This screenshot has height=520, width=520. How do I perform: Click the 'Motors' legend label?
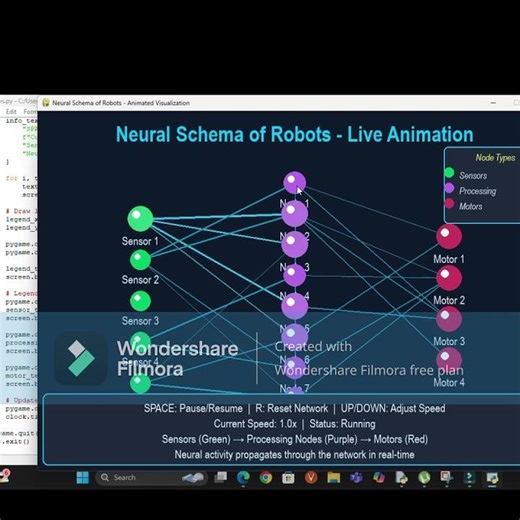pos(470,206)
